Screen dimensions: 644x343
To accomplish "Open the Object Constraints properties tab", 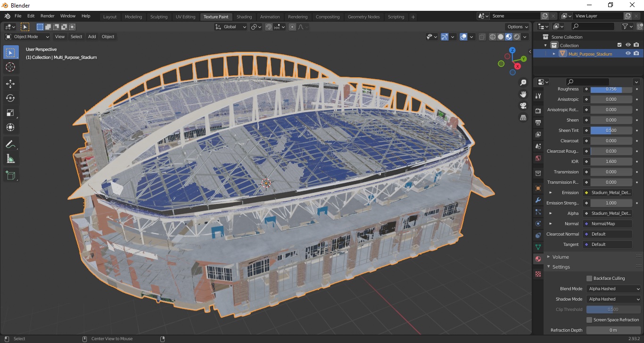I will coord(538,235).
